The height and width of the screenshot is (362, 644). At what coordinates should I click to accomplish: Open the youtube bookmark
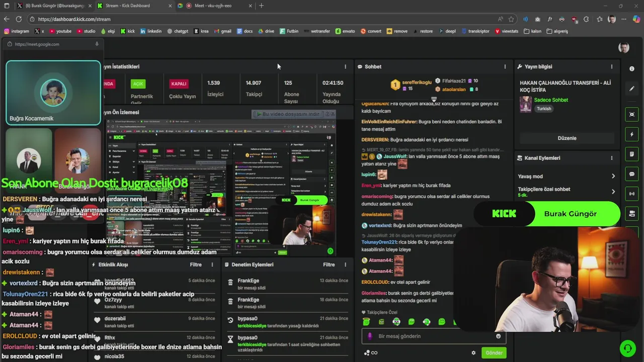point(60,31)
